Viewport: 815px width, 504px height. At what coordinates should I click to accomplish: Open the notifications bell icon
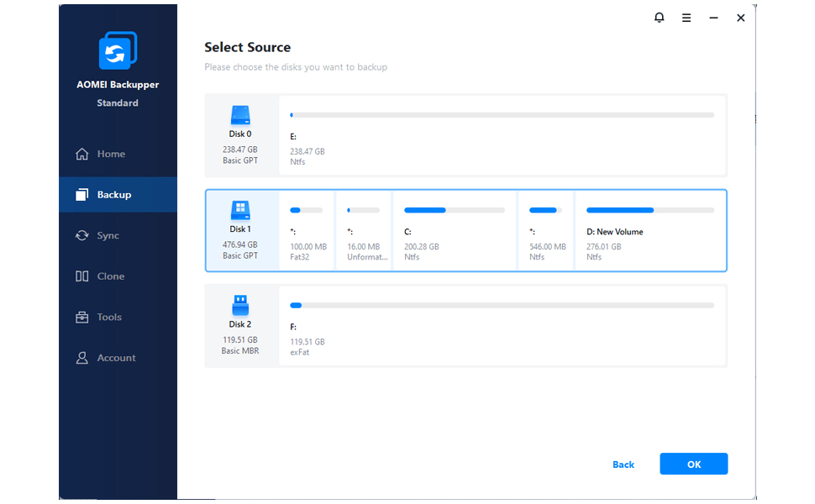tap(659, 18)
